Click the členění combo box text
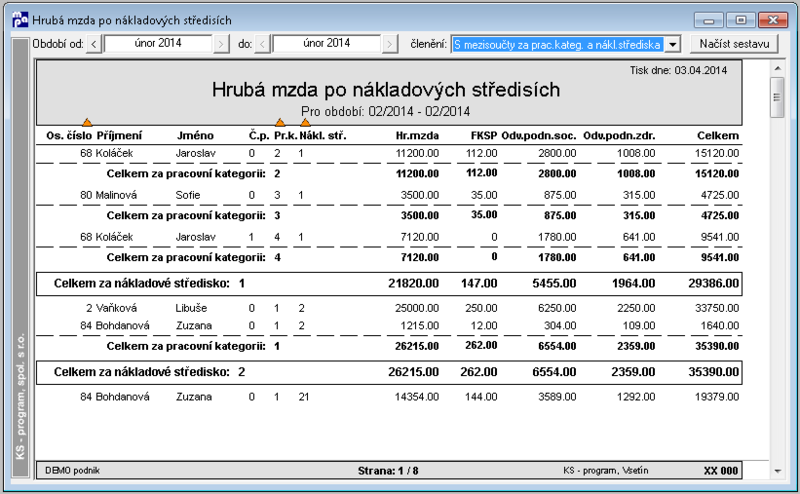The height and width of the screenshot is (494, 800). tap(558, 44)
